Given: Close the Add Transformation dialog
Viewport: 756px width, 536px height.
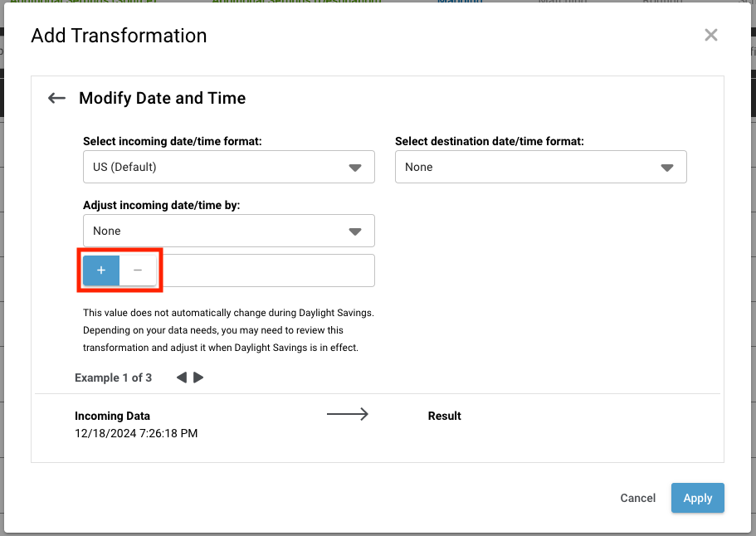Looking at the screenshot, I should point(710,35).
